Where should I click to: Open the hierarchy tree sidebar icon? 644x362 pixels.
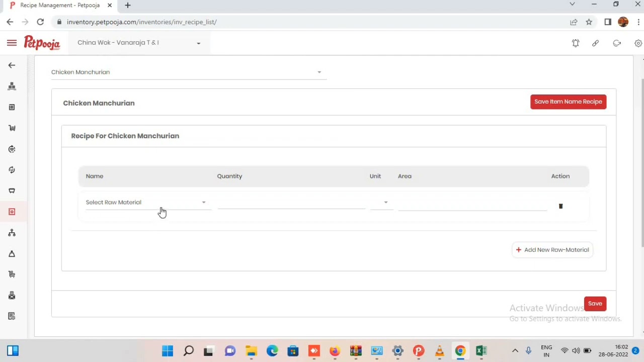12,233
